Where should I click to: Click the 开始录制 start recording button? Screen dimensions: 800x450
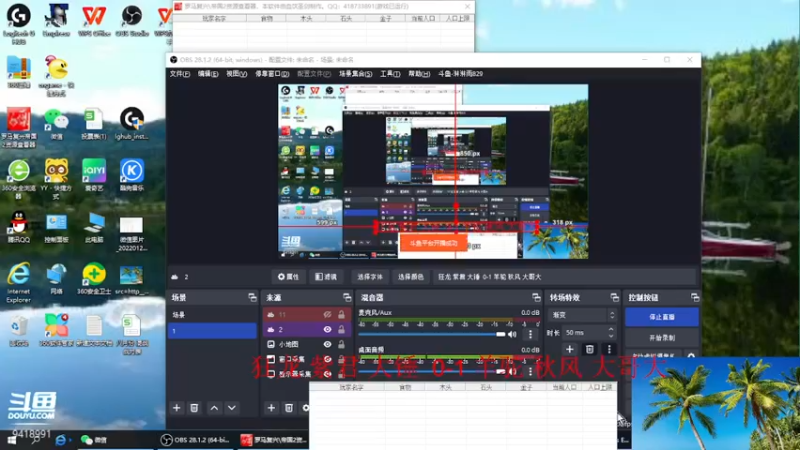662,338
